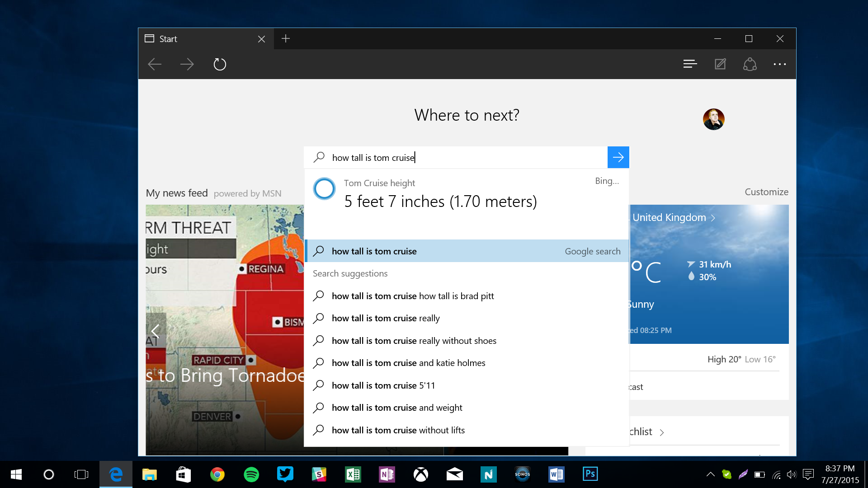The height and width of the screenshot is (488, 868).
Task: Open Sonos from the taskbar
Action: (523, 474)
